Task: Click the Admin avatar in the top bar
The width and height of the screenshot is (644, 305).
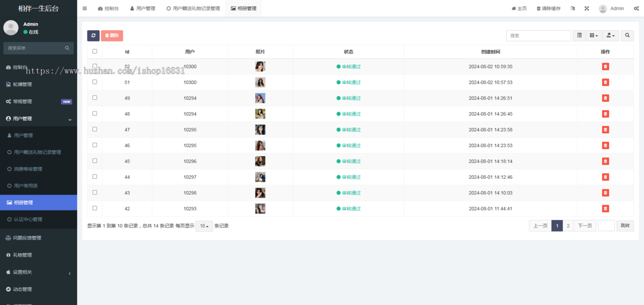Action: coord(603,9)
